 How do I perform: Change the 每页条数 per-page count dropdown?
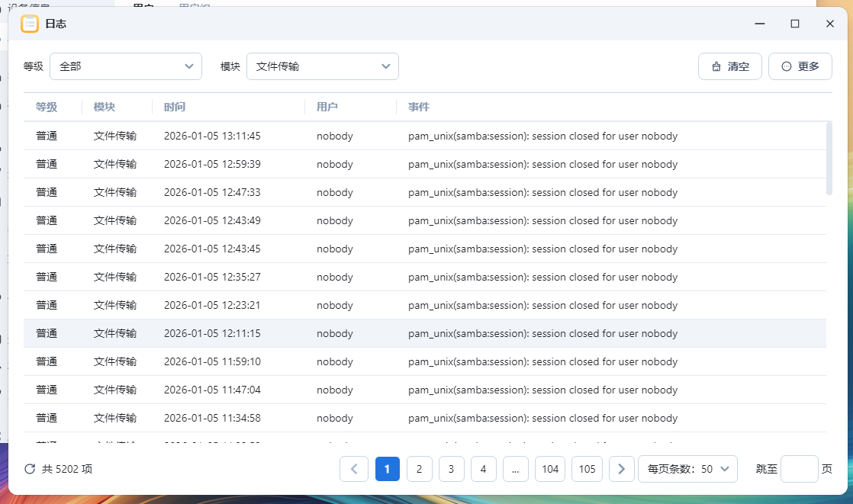(x=687, y=469)
